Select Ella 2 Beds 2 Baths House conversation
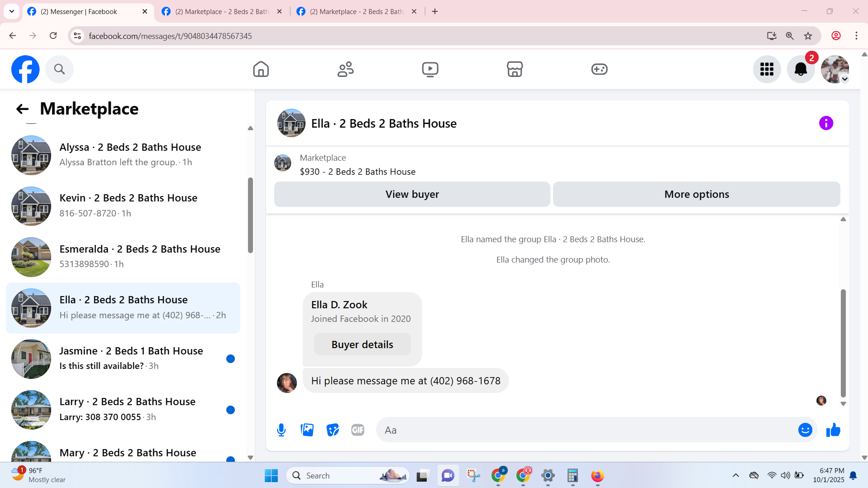Screen dimensions: 868x488 click(x=123, y=308)
